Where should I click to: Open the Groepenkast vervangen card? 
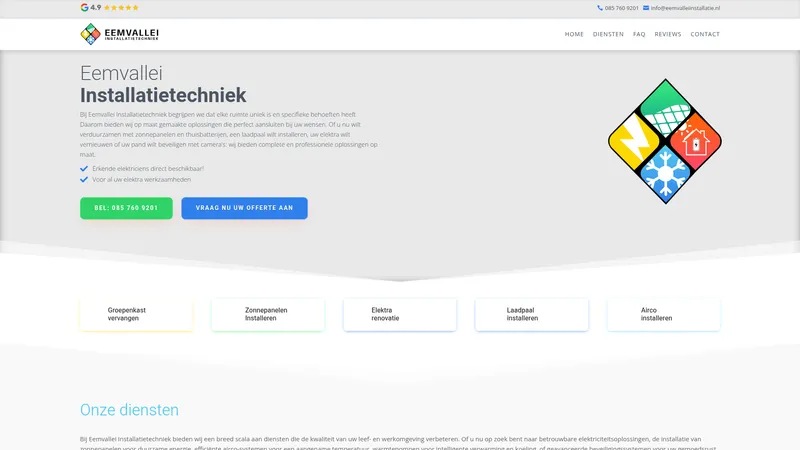click(x=136, y=315)
